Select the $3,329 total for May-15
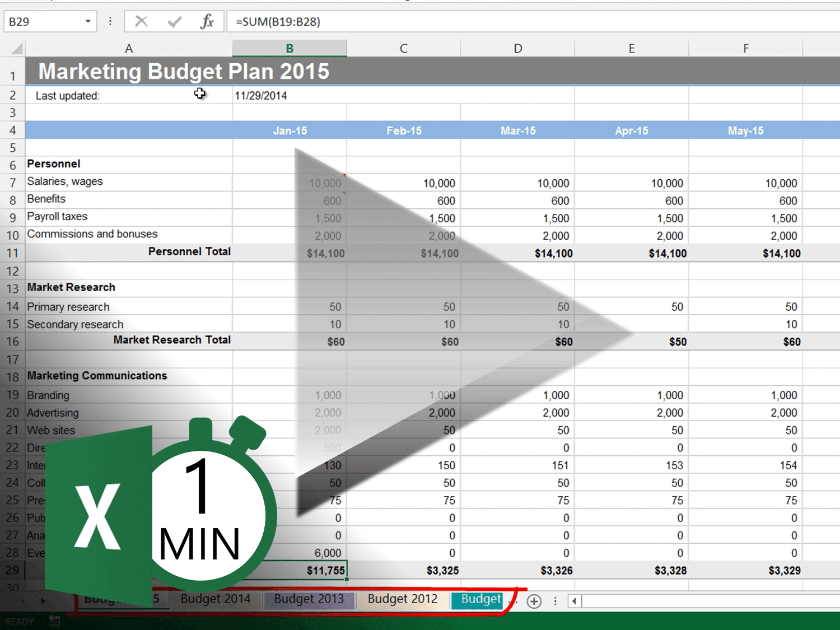 click(746, 570)
